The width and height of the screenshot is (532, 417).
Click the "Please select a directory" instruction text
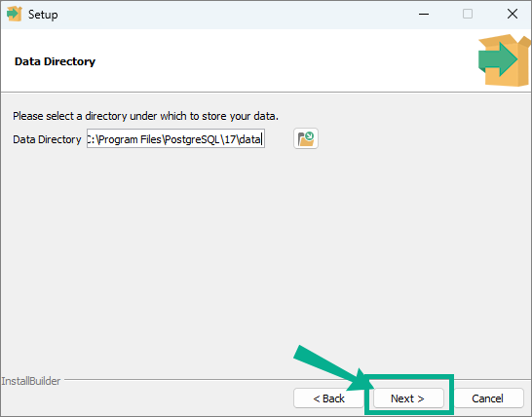tap(145, 116)
